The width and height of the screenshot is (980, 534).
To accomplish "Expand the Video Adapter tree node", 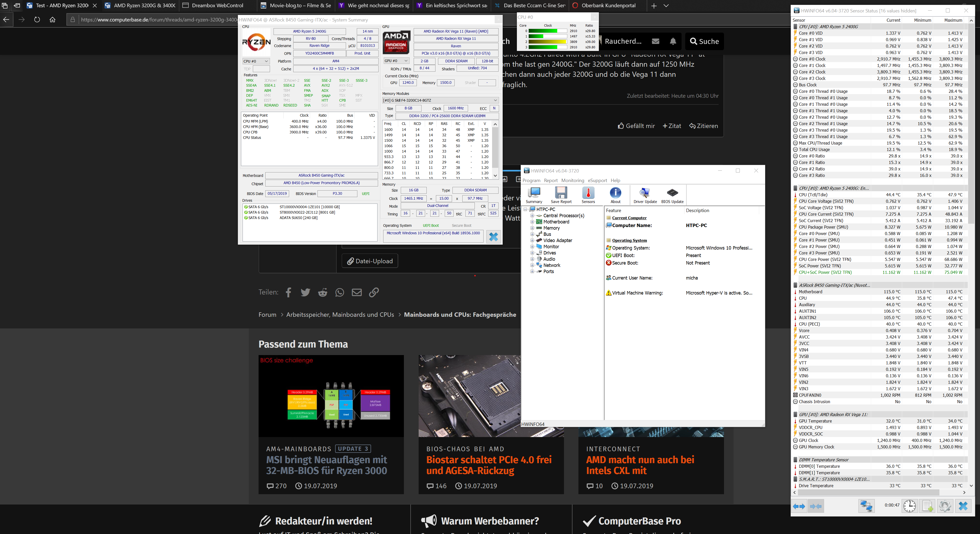I will click(532, 240).
